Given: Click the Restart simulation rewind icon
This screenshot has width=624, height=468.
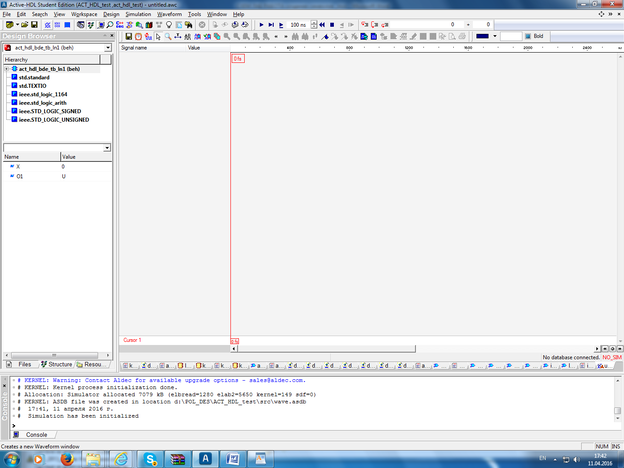Looking at the screenshot, I should 322,24.
